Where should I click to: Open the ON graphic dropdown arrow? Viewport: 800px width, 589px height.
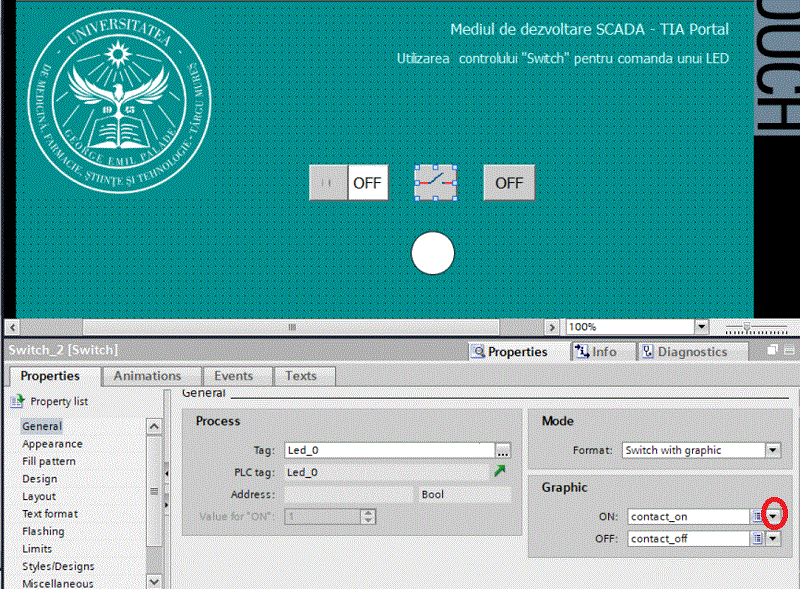(773, 516)
